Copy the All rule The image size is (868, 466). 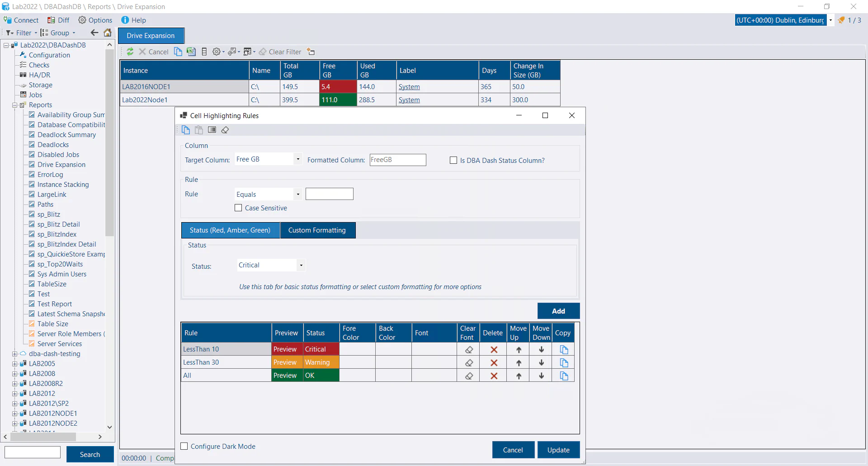(x=564, y=376)
